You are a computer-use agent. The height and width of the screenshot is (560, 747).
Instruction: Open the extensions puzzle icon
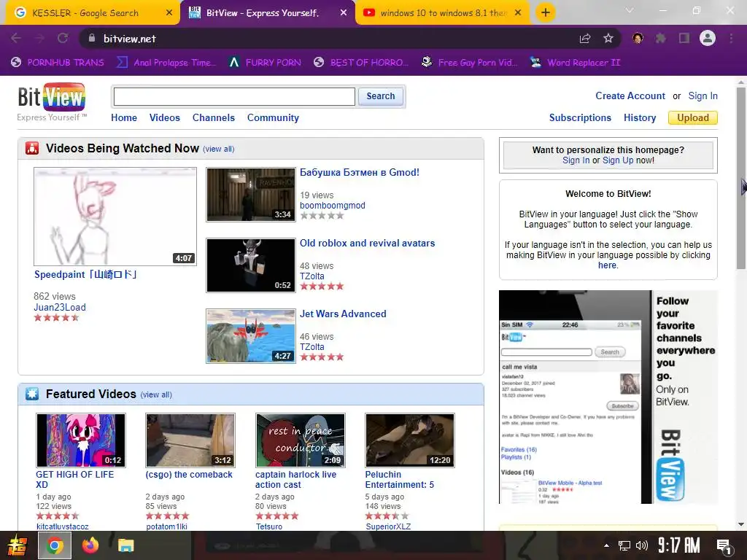point(661,39)
